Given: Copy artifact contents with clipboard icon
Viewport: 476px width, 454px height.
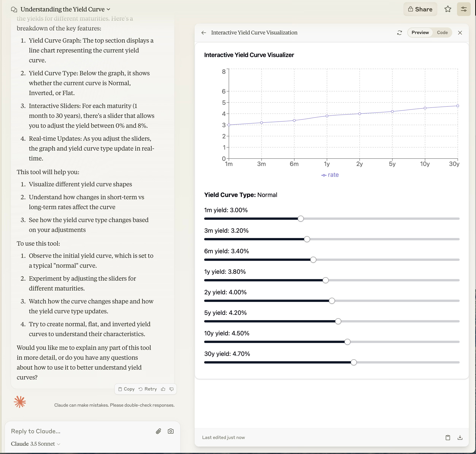Looking at the screenshot, I should click(448, 437).
